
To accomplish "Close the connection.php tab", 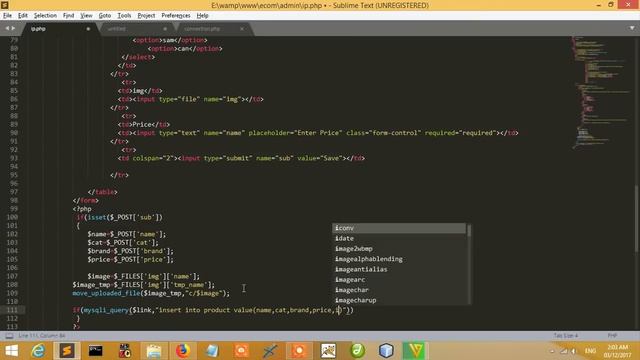I will [x=242, y=29].
